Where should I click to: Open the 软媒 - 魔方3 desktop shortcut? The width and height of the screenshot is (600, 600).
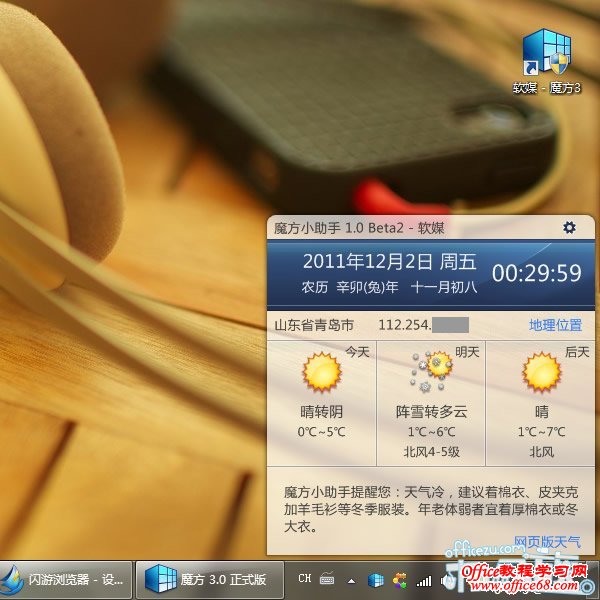point(547,61)
